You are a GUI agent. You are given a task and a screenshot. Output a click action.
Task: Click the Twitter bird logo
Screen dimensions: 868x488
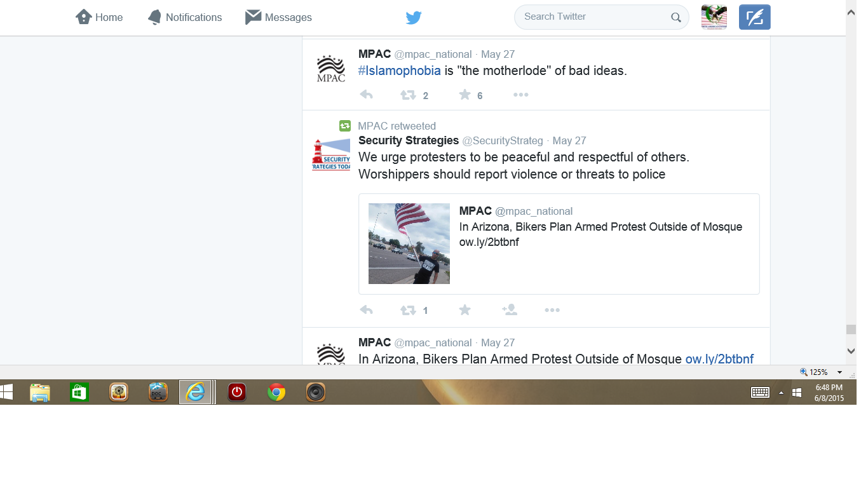pos(414,18)
